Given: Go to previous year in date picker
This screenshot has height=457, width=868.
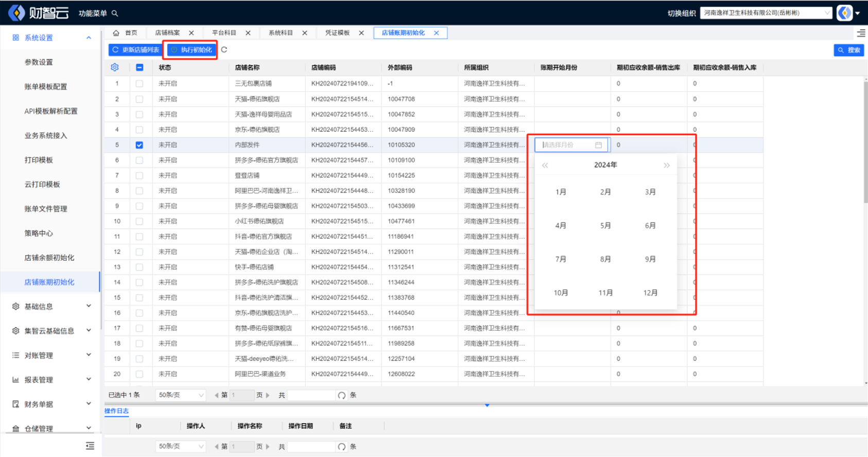Looking at the screenshot, I should tap(545, 165).
